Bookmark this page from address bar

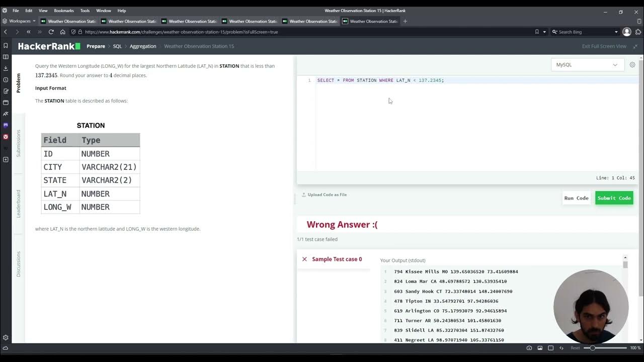[537, 32]
